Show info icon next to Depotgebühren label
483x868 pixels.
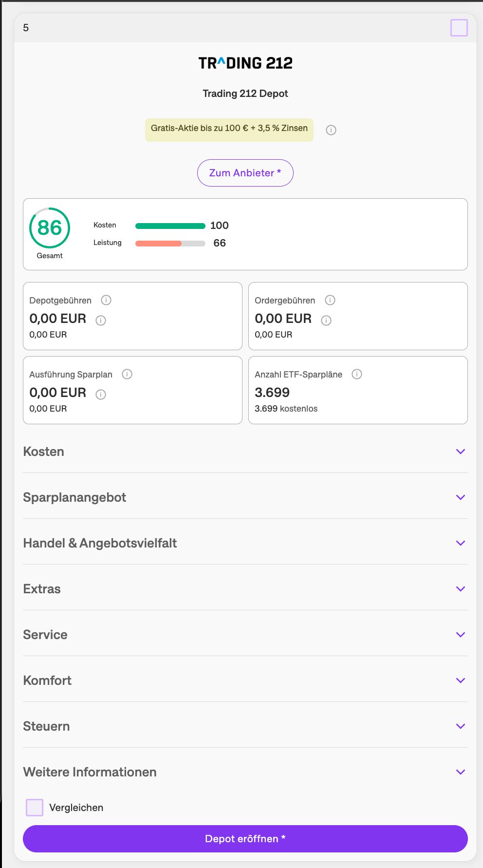(x=106, y=300)
